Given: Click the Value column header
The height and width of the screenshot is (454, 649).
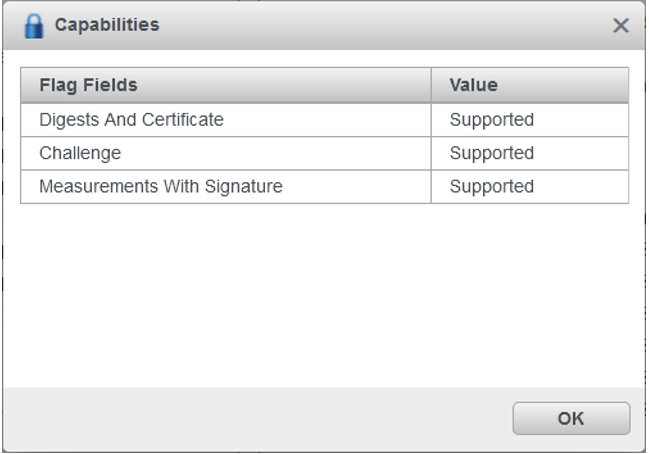Looking at the screenshot, I should tap(473, 85).
